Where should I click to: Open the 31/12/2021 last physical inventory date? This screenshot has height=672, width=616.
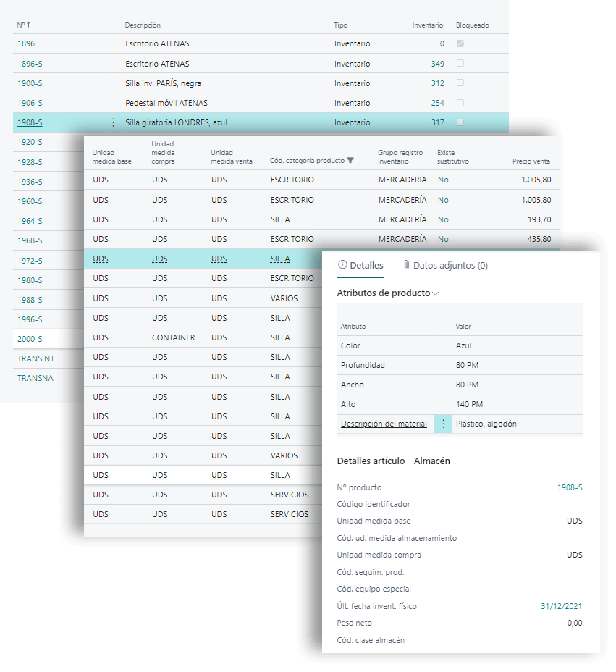click(x=561, y=606)
